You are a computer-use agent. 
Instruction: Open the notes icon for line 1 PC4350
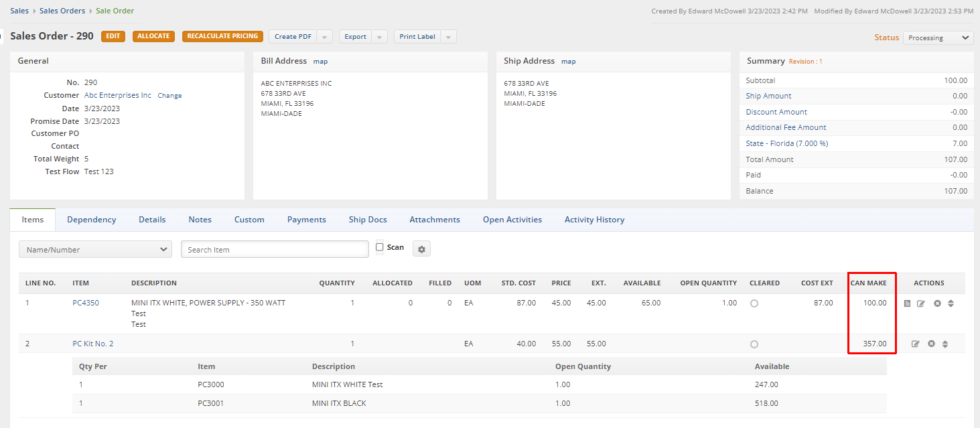tap(907, 303)
